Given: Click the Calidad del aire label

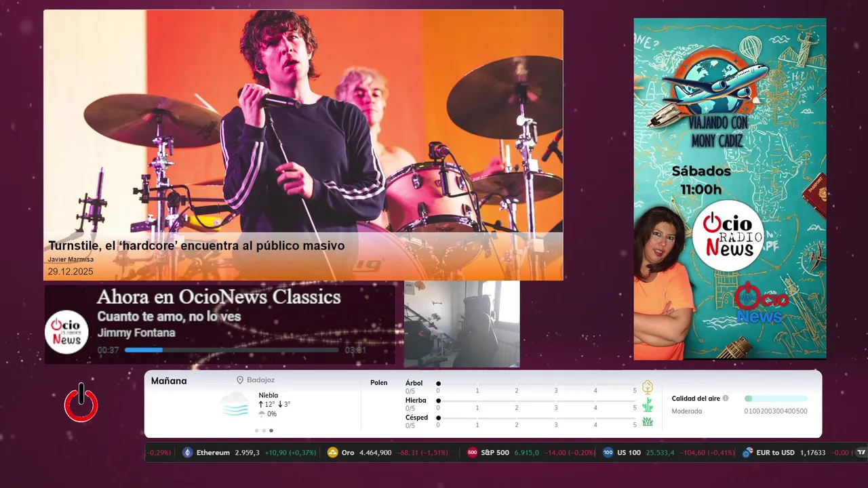Looking at the screenshot, I should coord(696,399).
